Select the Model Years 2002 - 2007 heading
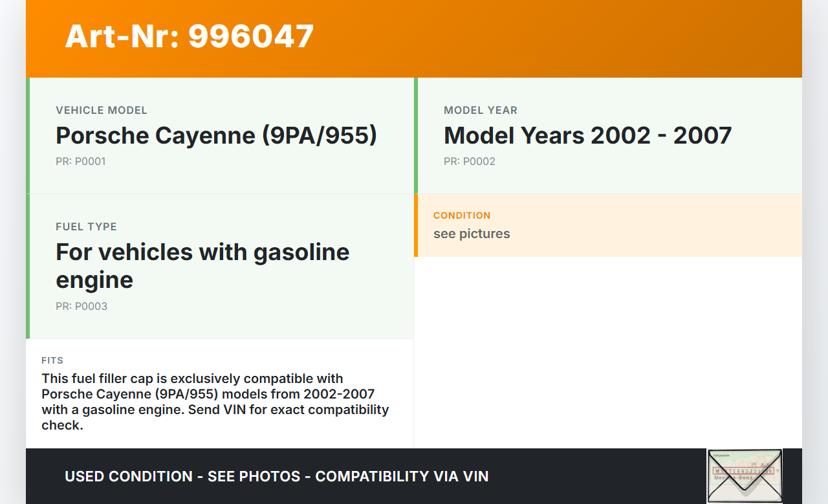 point(587,135)
